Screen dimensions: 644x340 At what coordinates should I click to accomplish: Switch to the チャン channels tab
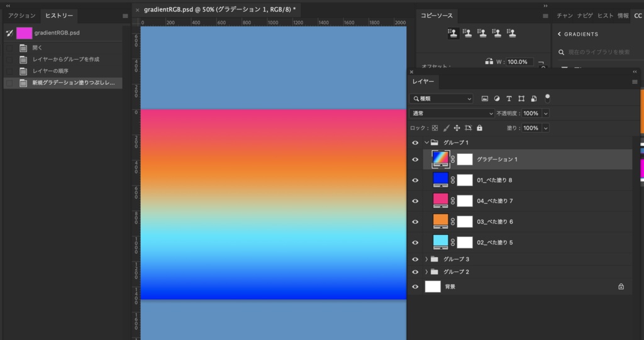coord(565,16)
